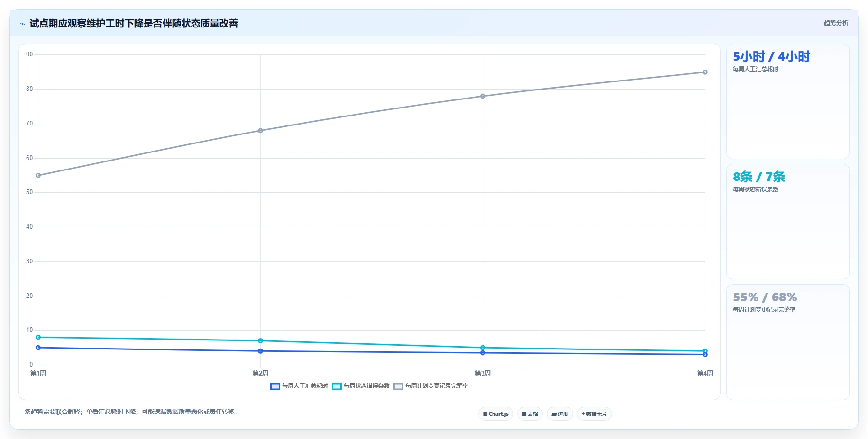Toggle the 每周计划变更记录完整率 legend item

(431, 386)
